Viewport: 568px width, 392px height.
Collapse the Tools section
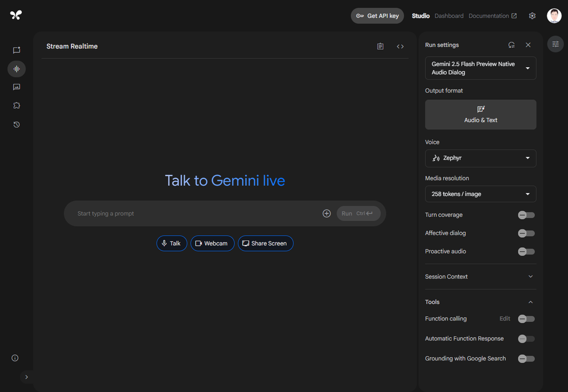[x=480, y=302]
